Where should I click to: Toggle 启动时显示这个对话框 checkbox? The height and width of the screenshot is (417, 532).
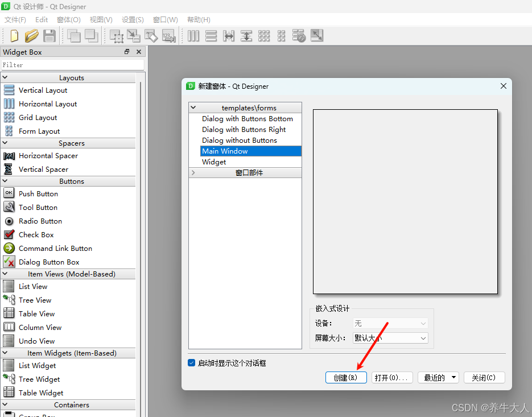(x=191, y=363)
